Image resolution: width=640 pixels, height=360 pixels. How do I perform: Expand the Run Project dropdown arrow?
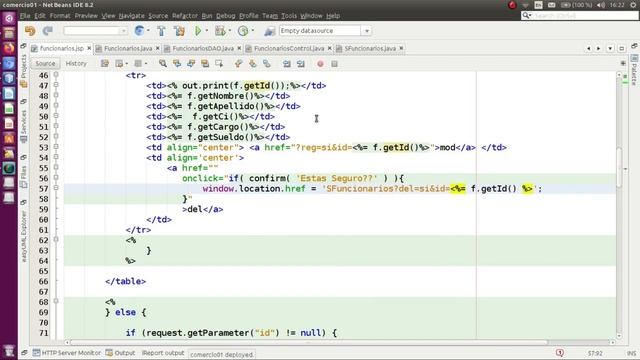(207, 31)
